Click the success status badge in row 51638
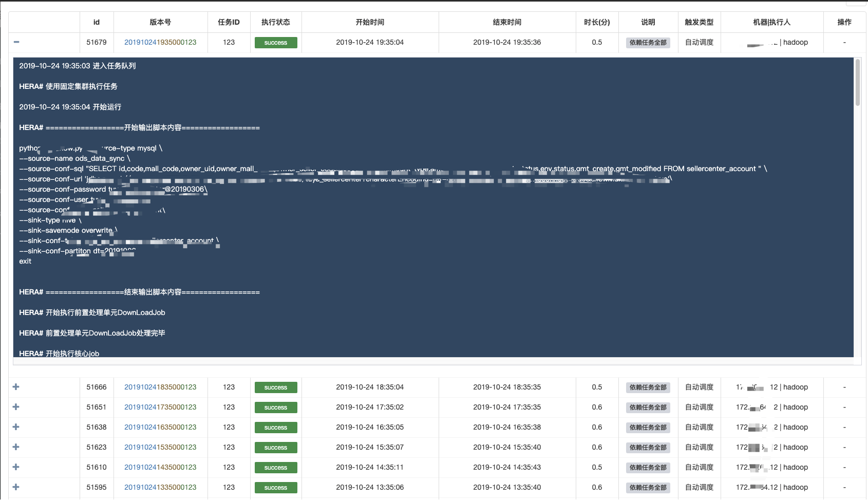 (276, 428)
